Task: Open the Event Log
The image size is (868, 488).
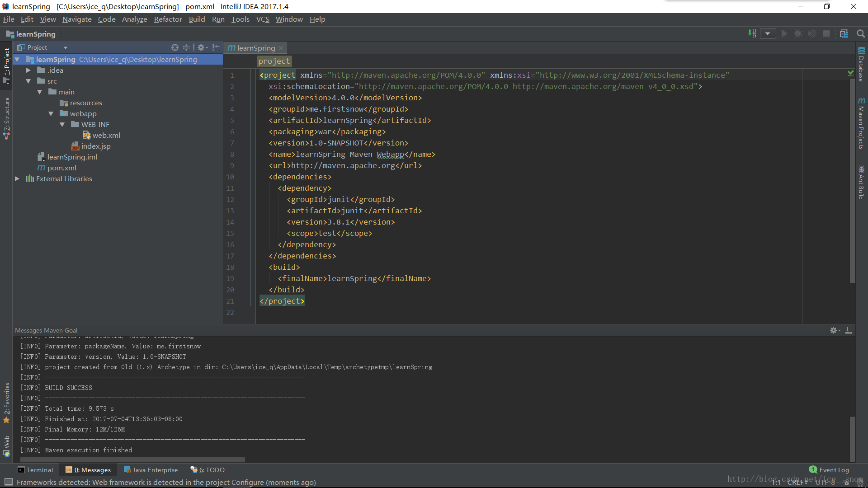Action: 829,470
